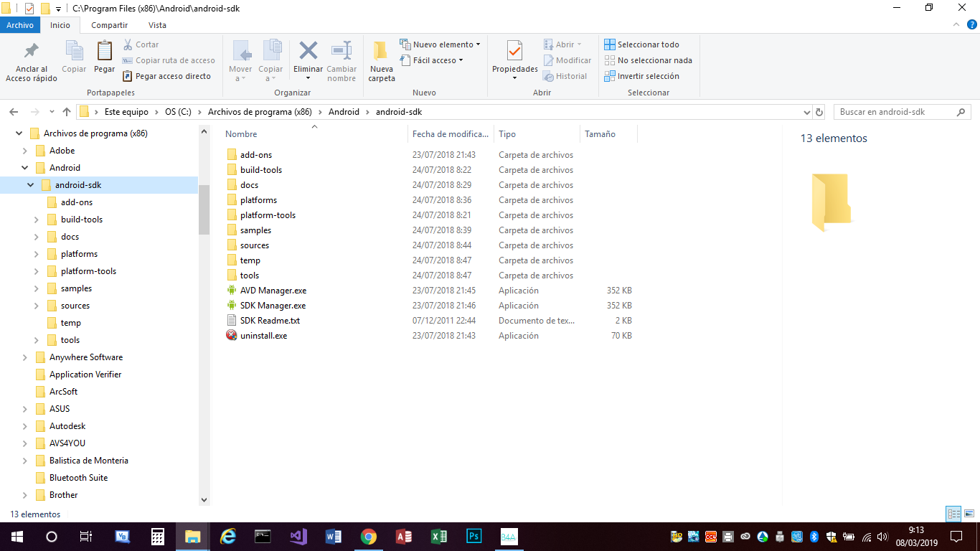Viewport: 980px width, 551px height.
Task: Open the Archivo menu
Action: tap(20, 25)
